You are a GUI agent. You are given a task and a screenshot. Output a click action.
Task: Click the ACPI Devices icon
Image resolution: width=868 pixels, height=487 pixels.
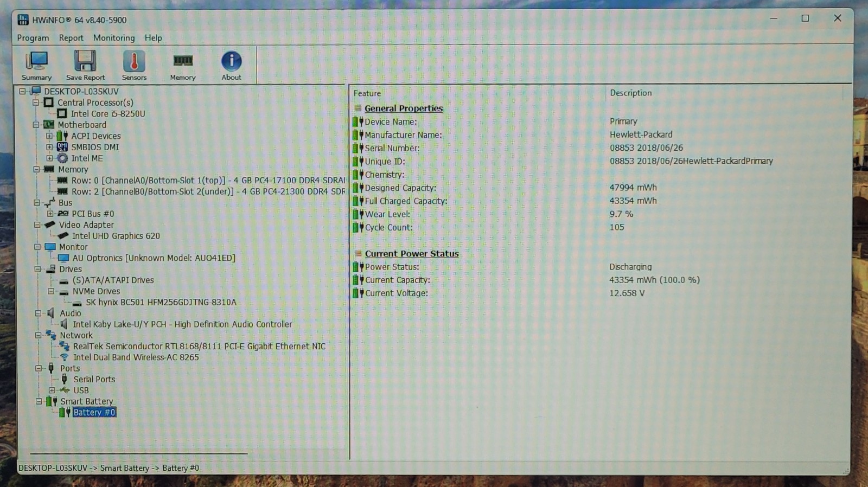click(x=62, y=136)
